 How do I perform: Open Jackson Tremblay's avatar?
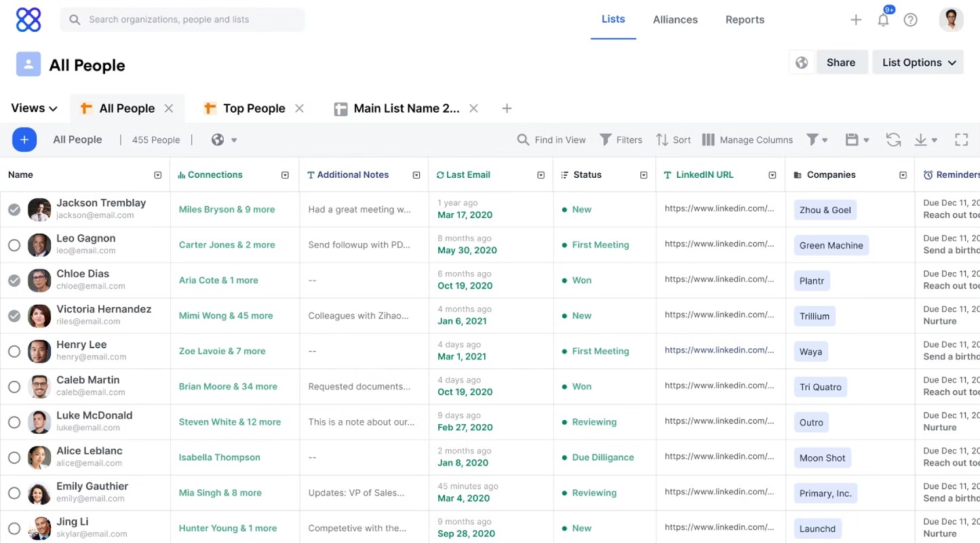[39, 210]
